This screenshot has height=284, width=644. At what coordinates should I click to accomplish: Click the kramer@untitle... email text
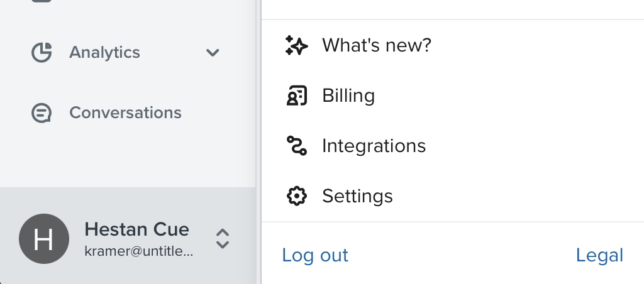pos(138,251)
